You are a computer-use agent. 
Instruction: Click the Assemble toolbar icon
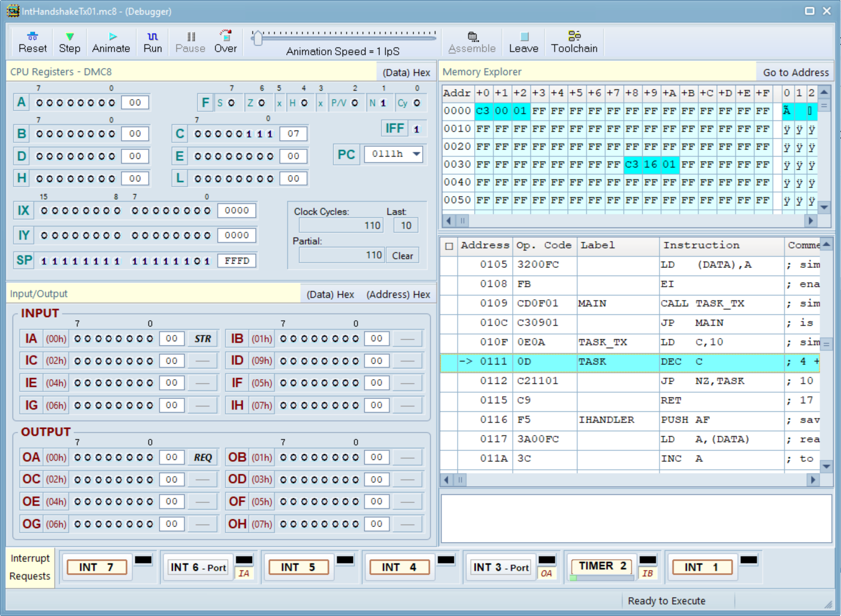coord(471,42)
